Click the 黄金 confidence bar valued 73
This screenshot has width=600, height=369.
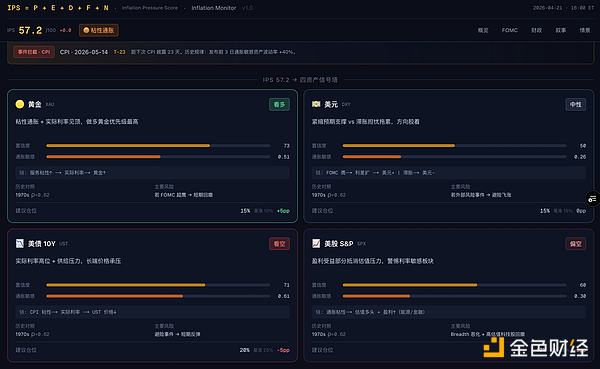[158, 145]
